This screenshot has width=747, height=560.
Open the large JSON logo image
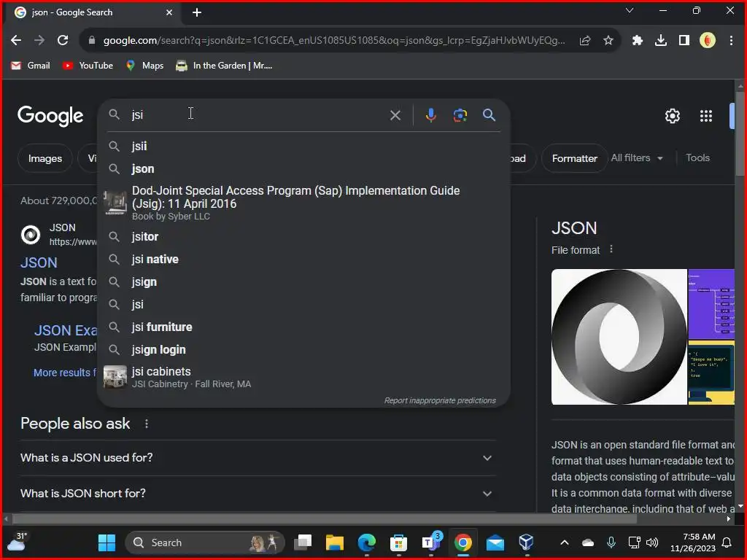coord(619,337)
